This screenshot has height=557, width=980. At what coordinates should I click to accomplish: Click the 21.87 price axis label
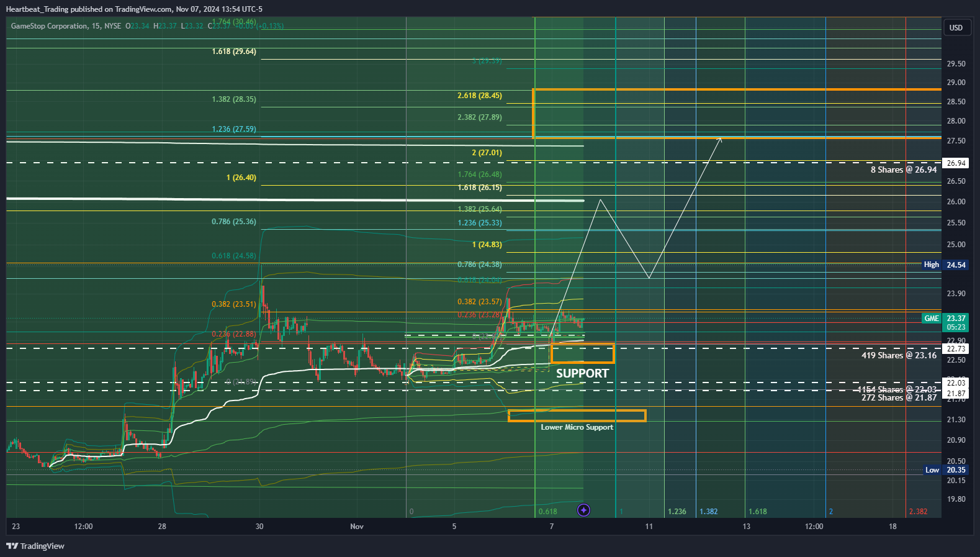[x=956, y=394]
